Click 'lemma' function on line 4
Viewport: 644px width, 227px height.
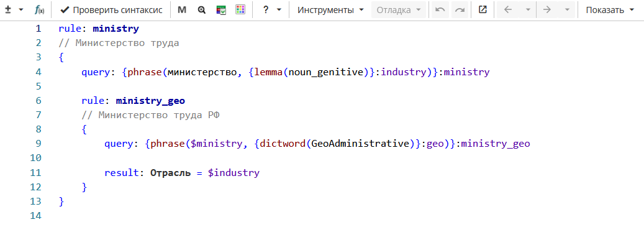coord(269,72)
